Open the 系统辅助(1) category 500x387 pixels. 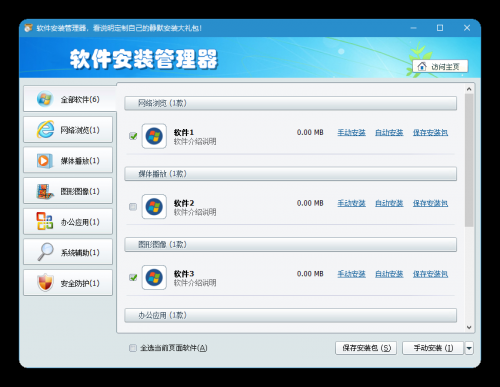(68, 252)
